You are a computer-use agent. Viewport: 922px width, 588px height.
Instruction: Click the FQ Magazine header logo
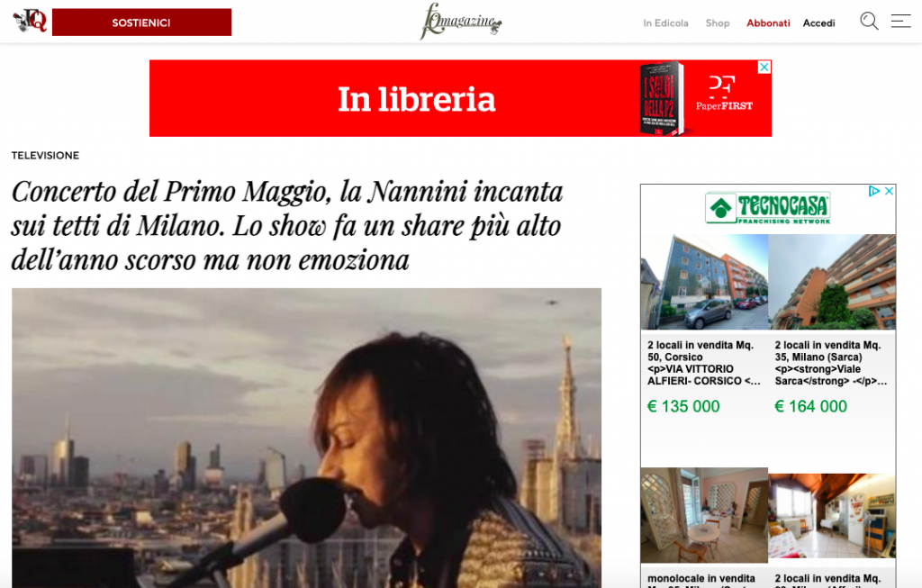pyautogui.click(x=460, y=22)
